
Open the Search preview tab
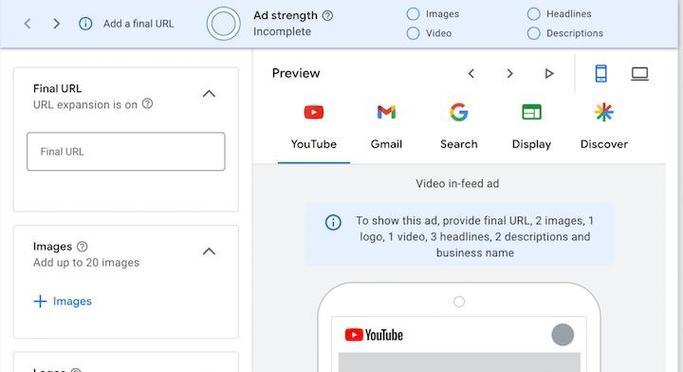pyautogui.click(x=459, y=127)
